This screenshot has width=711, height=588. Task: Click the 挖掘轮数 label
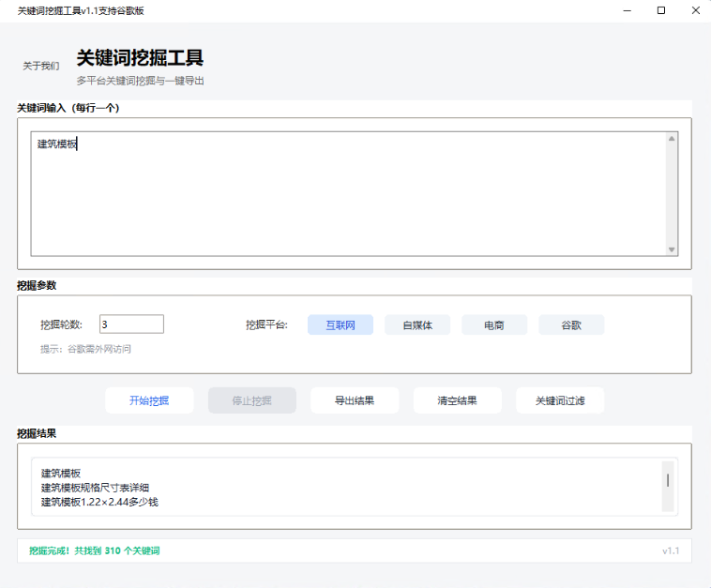click(x=61, y=324)
